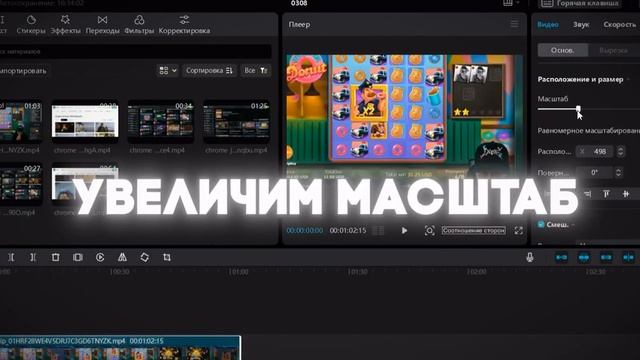This screenshot has height=360, width=640.
Task: Open the Стикеры panel
Action: click(x=31, y=24)
